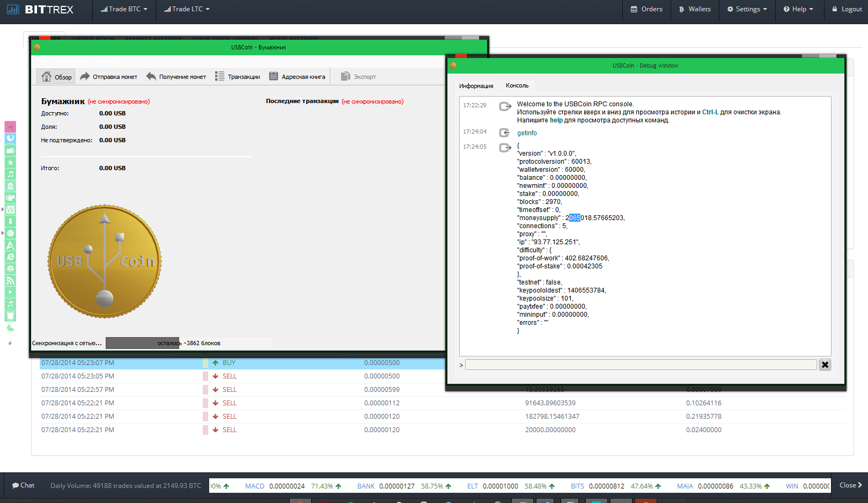Image resolution: width=868 pixels, height=503 pixels.
Task: Open Адресная книга address book
Action: coord(297,77)
